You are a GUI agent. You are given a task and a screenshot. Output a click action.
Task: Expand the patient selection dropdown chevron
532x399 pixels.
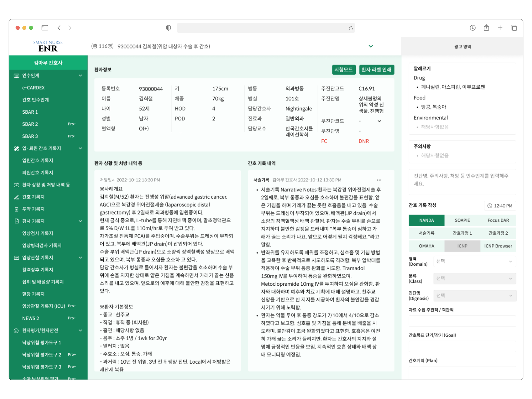(x=371, y=46)
